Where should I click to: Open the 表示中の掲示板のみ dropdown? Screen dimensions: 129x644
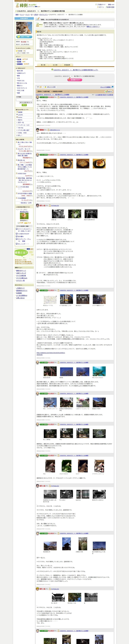(26, 103)
